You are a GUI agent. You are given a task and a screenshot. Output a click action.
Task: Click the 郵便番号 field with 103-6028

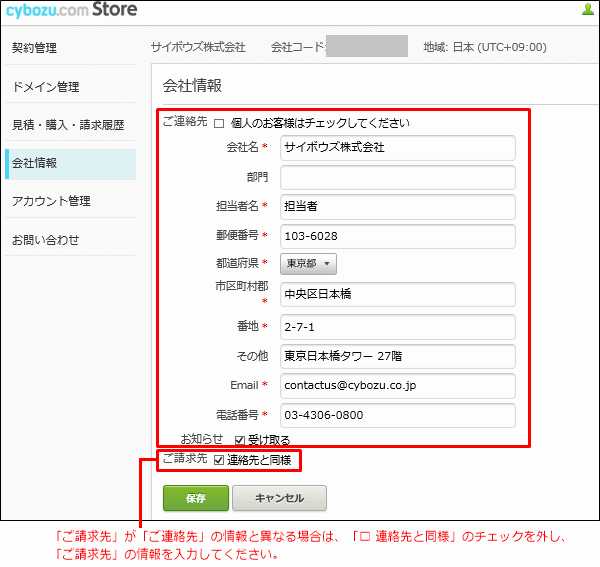click(x=397, y=237)
